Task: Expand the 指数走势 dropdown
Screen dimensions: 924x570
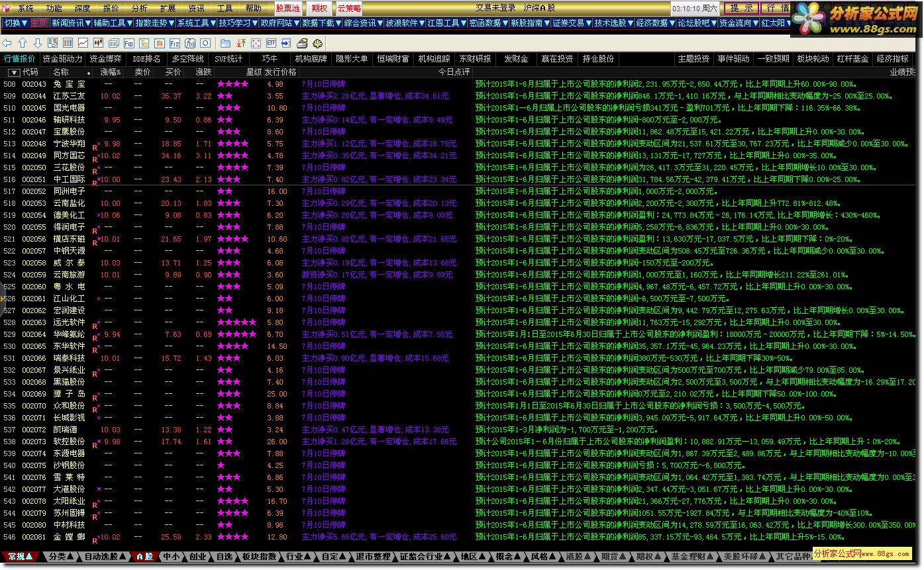Action: (x=154, y=23)
